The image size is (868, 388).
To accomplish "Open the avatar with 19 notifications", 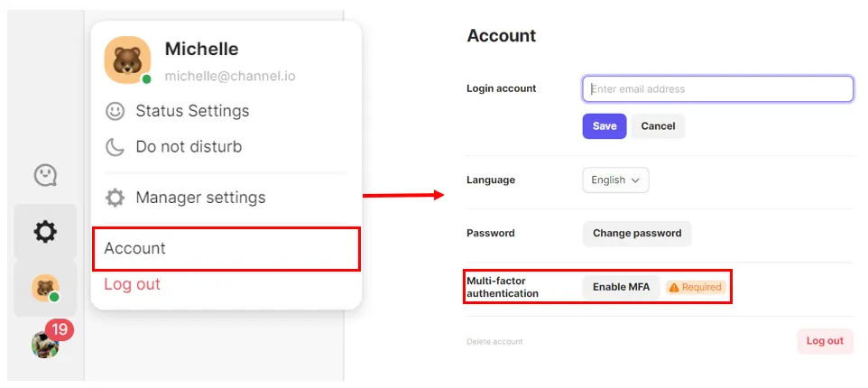I will tap(45, 343).
